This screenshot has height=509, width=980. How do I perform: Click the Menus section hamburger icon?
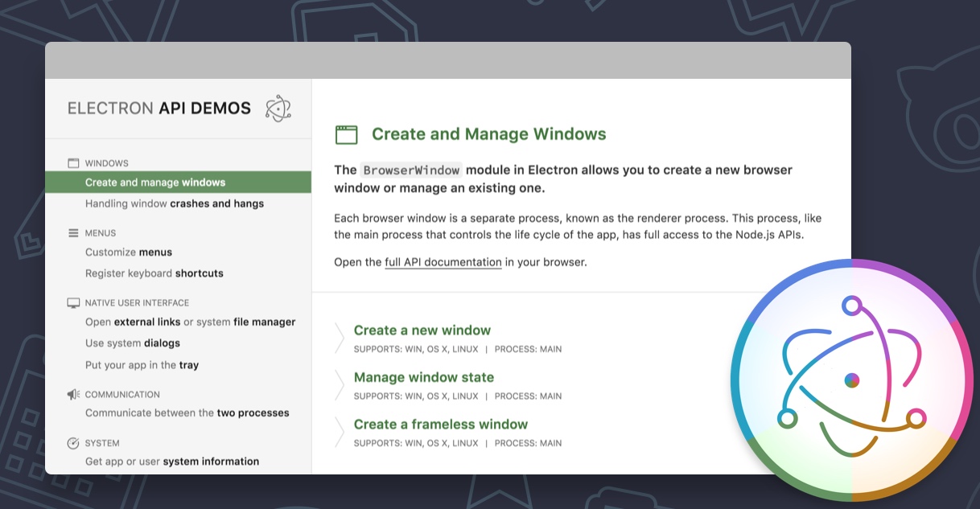(x=73, y=233)
